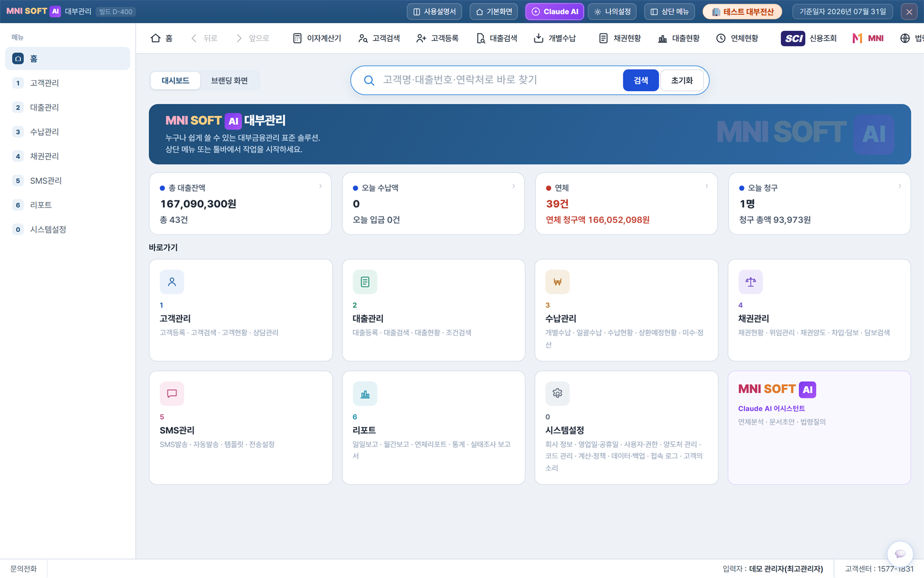924x578 pixels.
Task: Open the 수납관리 won-symbol card icon
Action: tap(557, 282)
